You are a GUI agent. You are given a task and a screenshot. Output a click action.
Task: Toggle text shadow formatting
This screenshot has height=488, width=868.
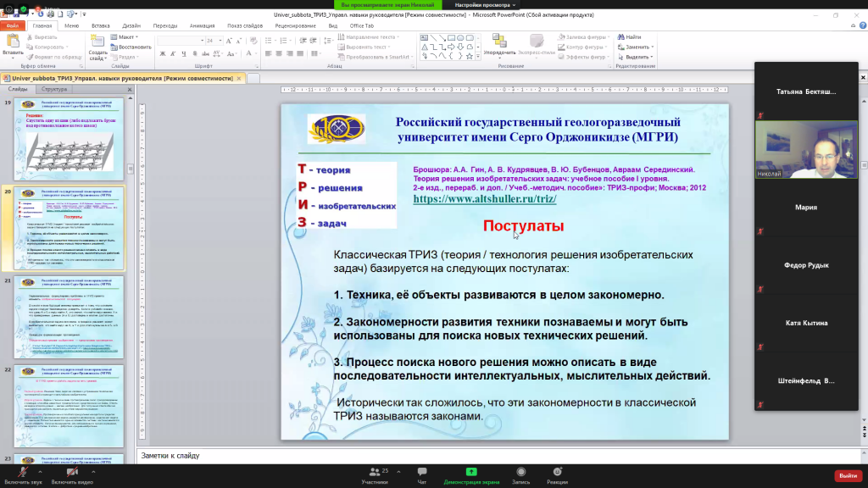point(194,53)
